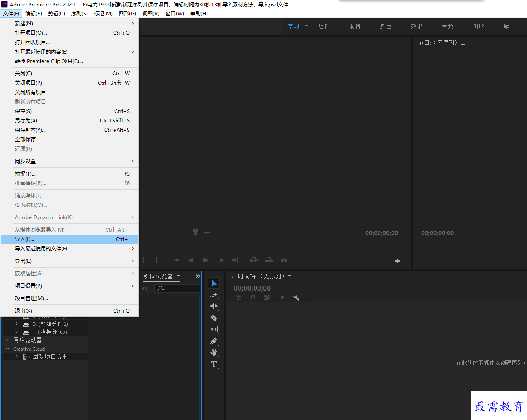Close the timeline panel tab
The width and height of the screenshot is (527, 420).
point(232,277)
